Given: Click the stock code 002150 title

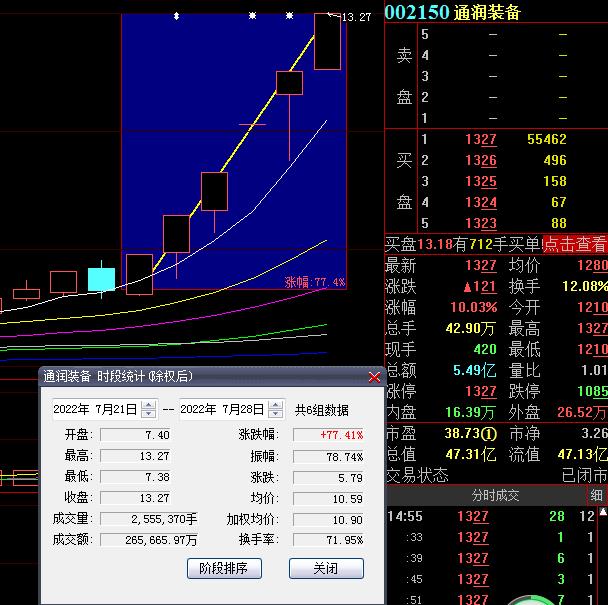Looking at the screenshot, I should (416, 12).
